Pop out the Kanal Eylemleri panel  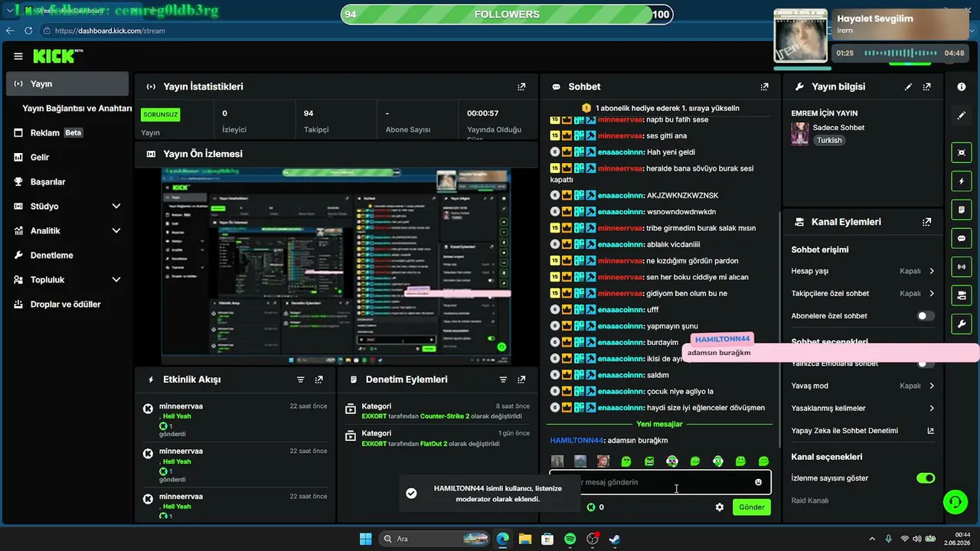click(x=927, y=222)
